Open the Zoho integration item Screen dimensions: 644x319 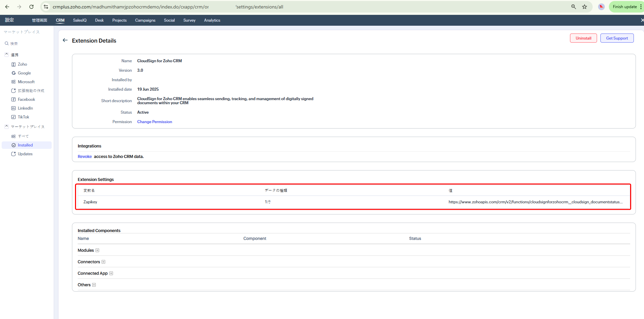[22, 64]
